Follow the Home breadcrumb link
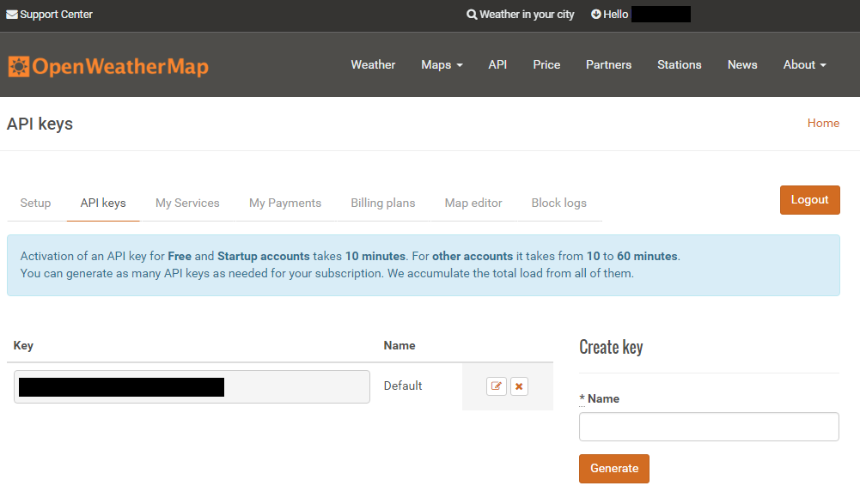860x504 pixels. coord(823,124)
